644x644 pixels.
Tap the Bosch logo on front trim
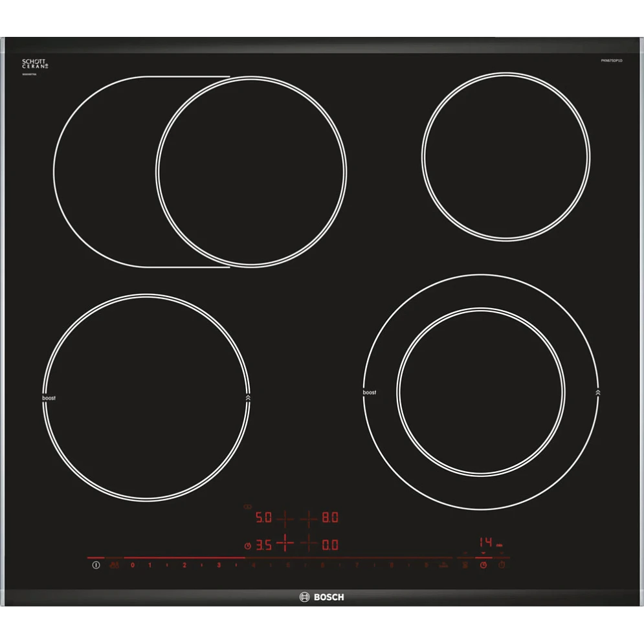coord(322,597)
